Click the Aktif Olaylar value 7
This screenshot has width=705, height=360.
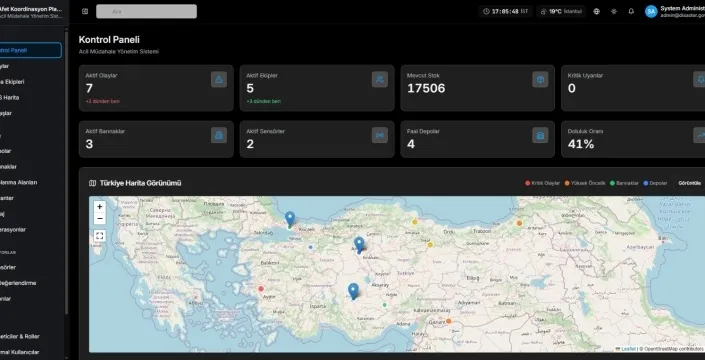89,89
